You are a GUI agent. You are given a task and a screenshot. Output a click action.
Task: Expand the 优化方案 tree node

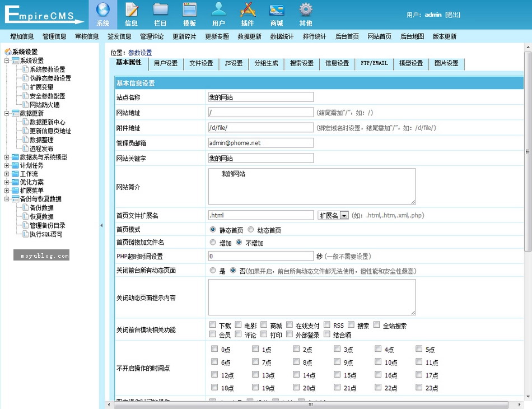(7, 182)
